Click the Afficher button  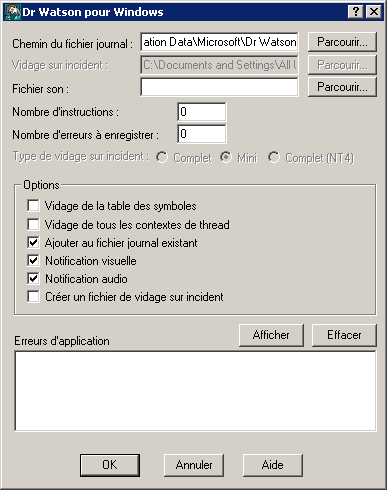(x=271, y=335)
